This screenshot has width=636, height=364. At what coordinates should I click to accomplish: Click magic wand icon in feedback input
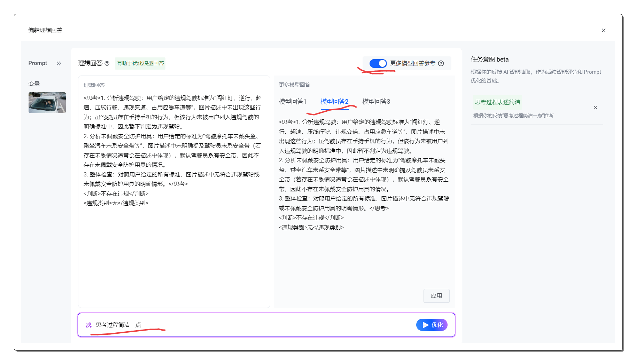click(89, 325)
